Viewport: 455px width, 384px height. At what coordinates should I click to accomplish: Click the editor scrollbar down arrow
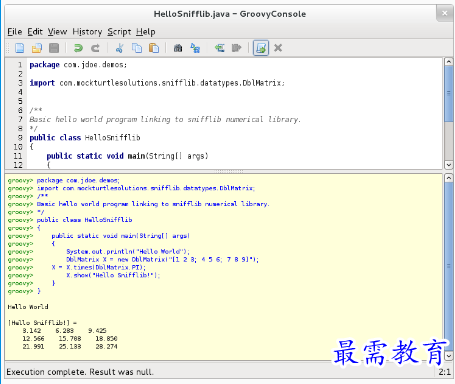(449, 165)
